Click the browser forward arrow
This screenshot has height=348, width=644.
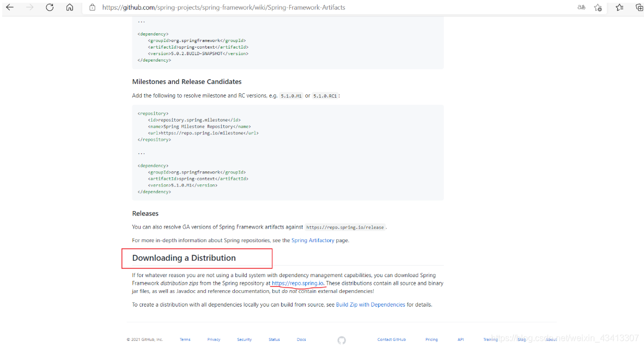[x=29, y=8]
